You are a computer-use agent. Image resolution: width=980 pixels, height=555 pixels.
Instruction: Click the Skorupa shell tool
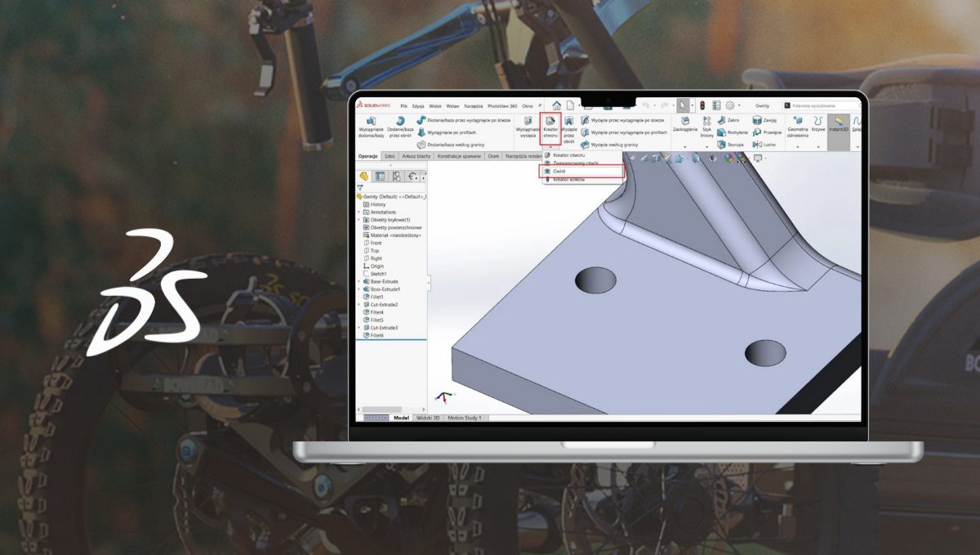729,144
